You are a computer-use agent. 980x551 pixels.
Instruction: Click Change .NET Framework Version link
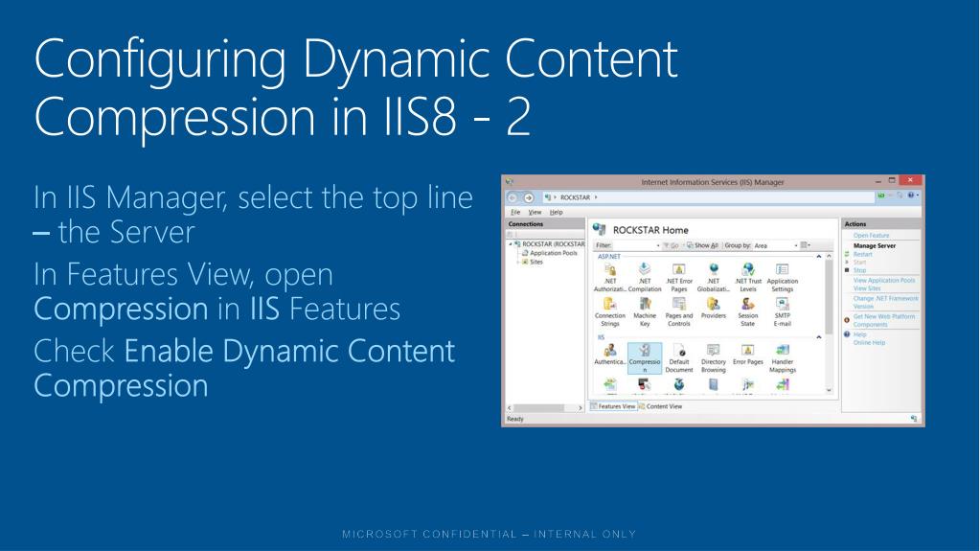pos(885,303)
